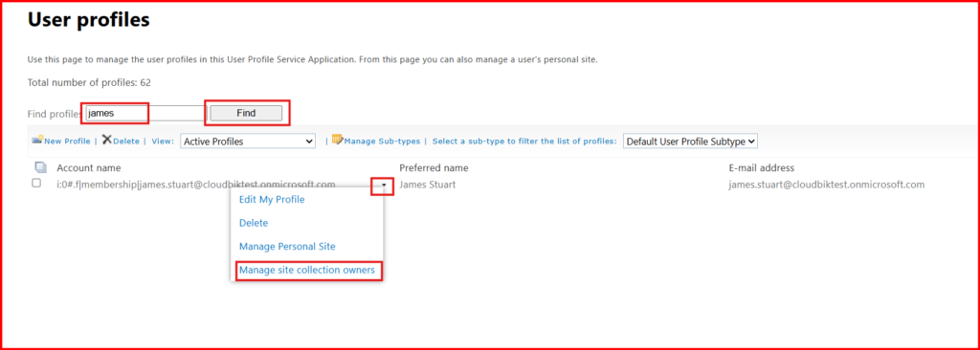Open the Manage Sub-types link
This screenshot has height=350, width=980.
[x=382, y=142]
